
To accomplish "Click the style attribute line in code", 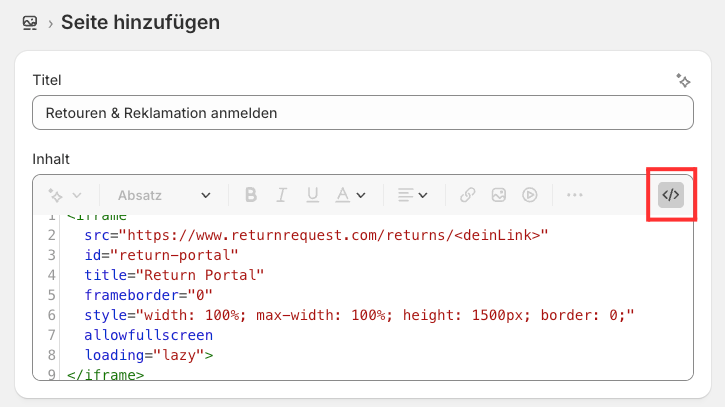I will pyautogui.click(x=360, y=315).
